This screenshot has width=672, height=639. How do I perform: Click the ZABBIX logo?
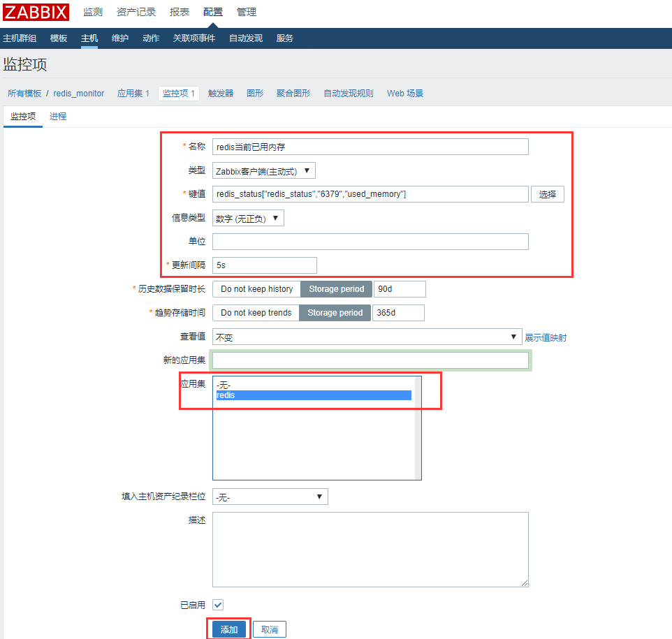coord(36,12)
